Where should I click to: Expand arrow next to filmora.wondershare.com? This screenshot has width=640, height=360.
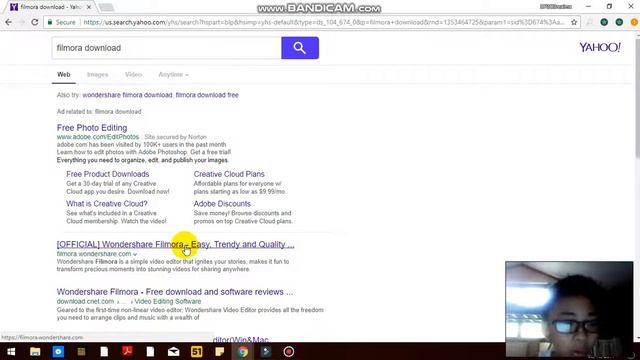pos(135,254)
